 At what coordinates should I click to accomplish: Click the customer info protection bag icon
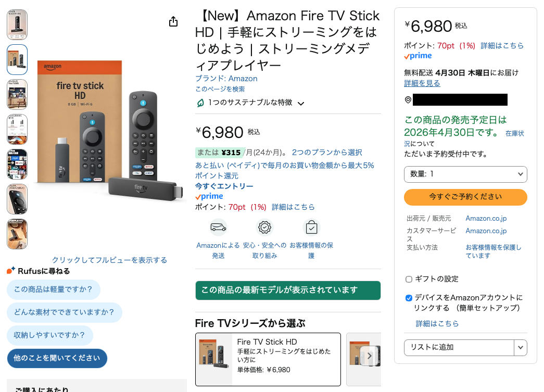click(311, 227)
